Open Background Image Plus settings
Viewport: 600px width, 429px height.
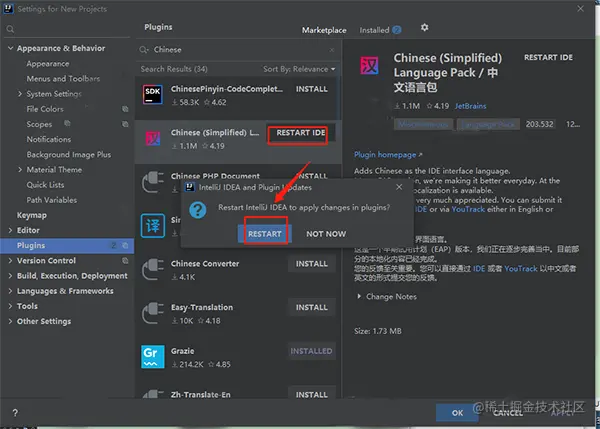[x=68, y=155]
